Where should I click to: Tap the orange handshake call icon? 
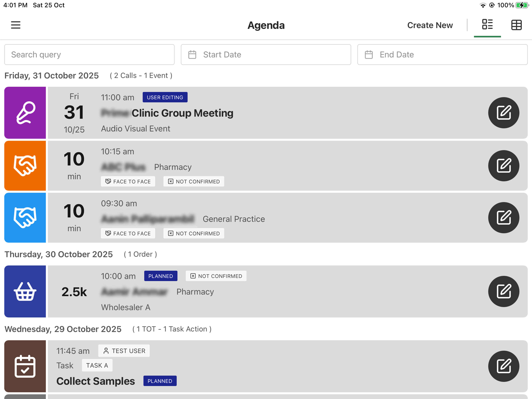[25, 166]
